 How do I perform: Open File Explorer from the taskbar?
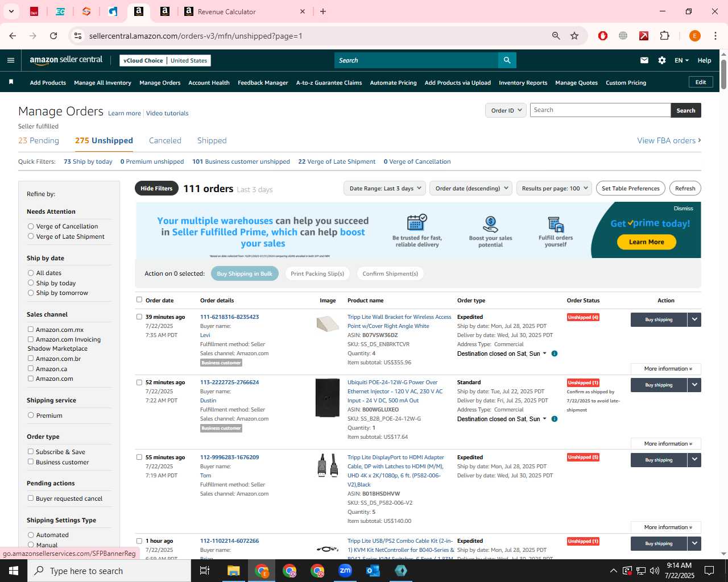pos(234,571)
